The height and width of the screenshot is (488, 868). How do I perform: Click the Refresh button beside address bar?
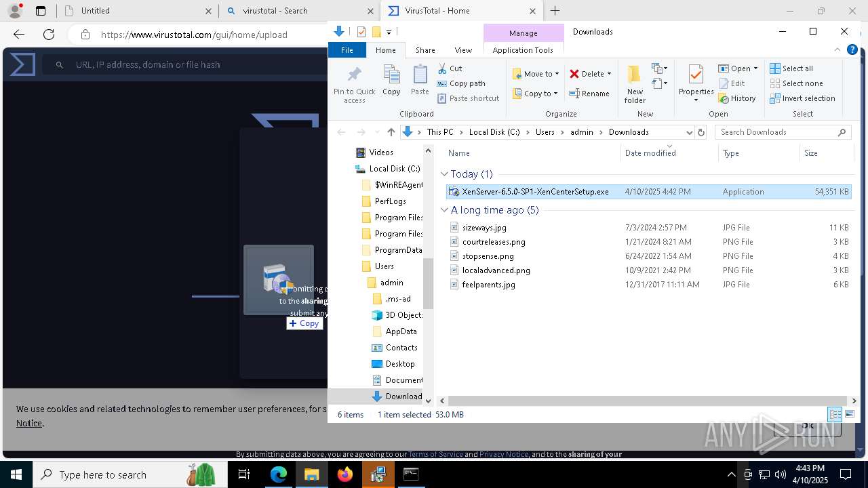(x=701, y=132)
